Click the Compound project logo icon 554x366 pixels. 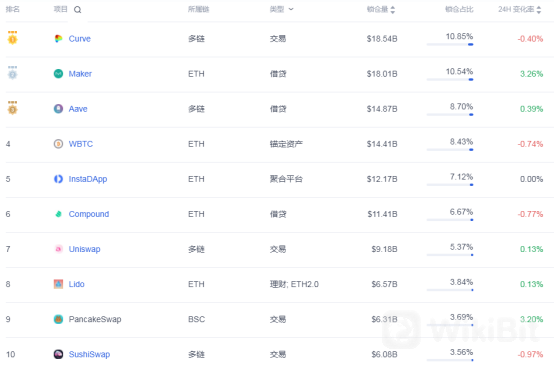(x=58, y=214)
